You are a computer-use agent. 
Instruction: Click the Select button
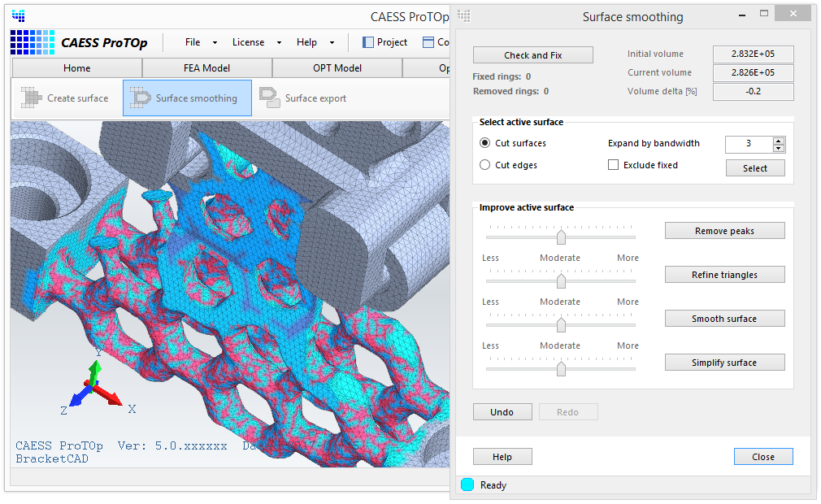755,168
